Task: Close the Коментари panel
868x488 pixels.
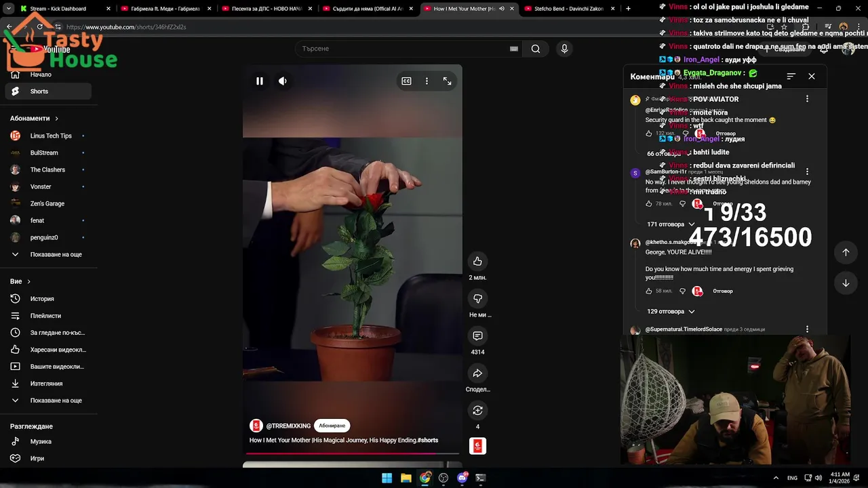Action: coord(812,77)
